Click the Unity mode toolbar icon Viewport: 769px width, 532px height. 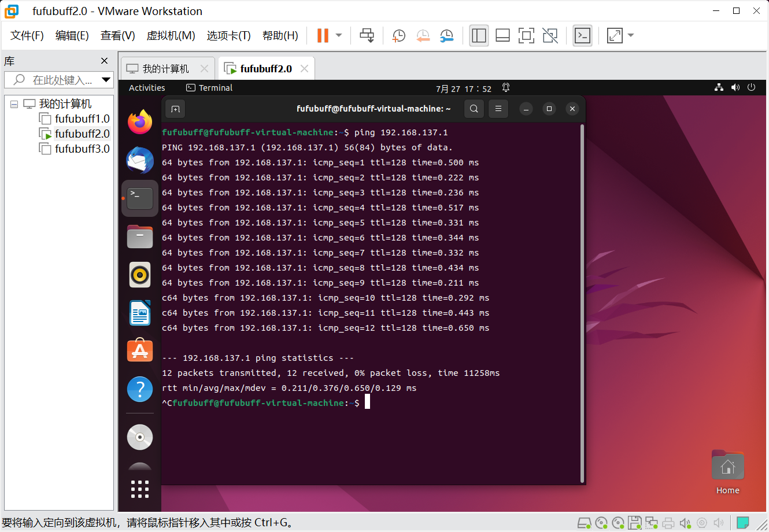pos(550,35)
